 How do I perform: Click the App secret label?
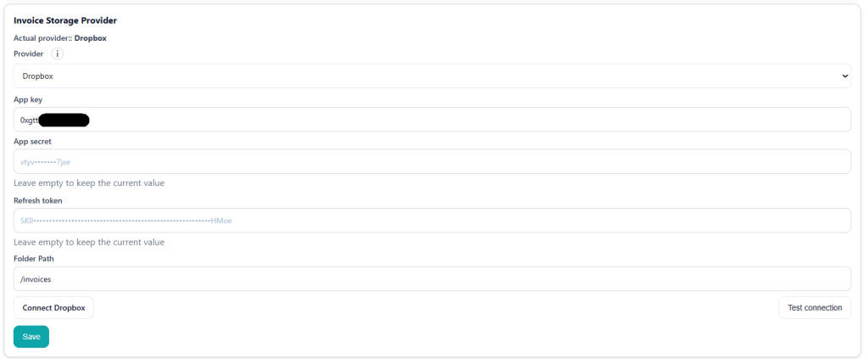(x=33, y=141)
